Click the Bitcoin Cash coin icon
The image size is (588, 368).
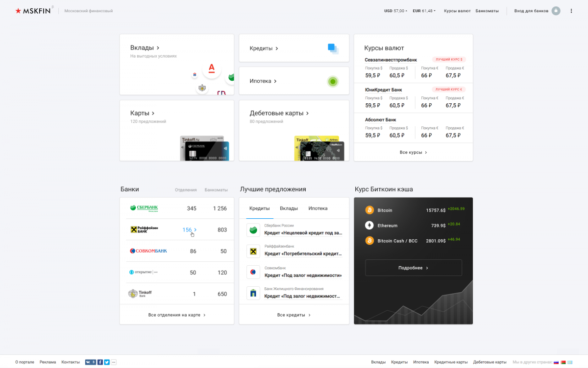(x=369, y=241)
